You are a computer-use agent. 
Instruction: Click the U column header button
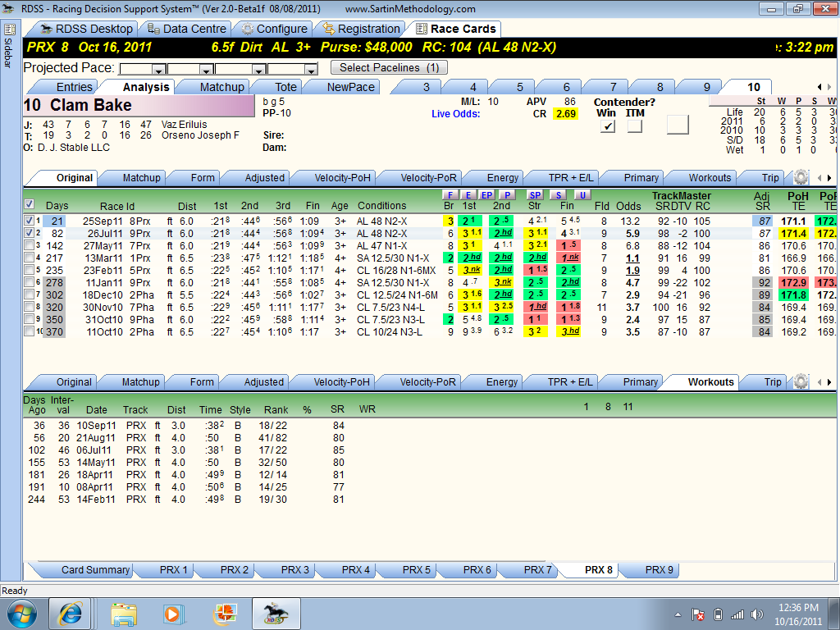582,195
